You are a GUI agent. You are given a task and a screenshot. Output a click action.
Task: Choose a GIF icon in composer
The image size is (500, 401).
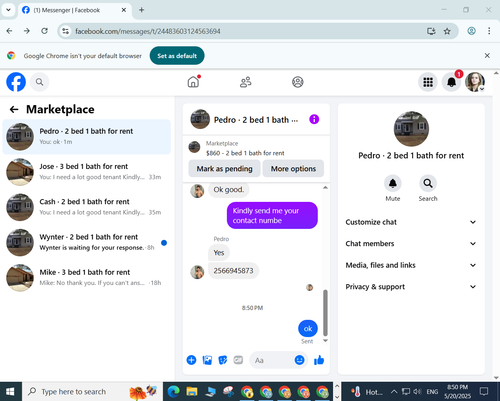238,360
